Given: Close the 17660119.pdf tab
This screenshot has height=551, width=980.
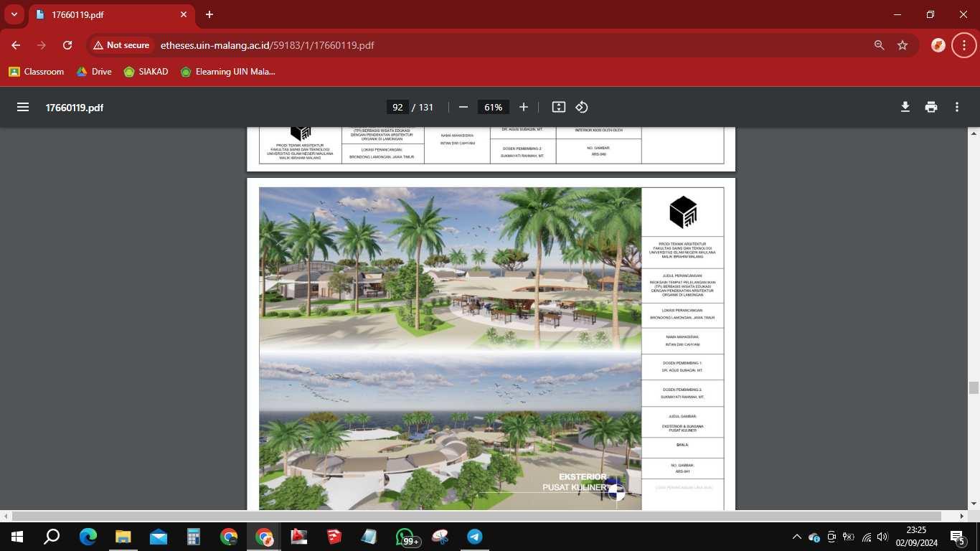Looking at the screenshot, I should [x=184, y=14].
